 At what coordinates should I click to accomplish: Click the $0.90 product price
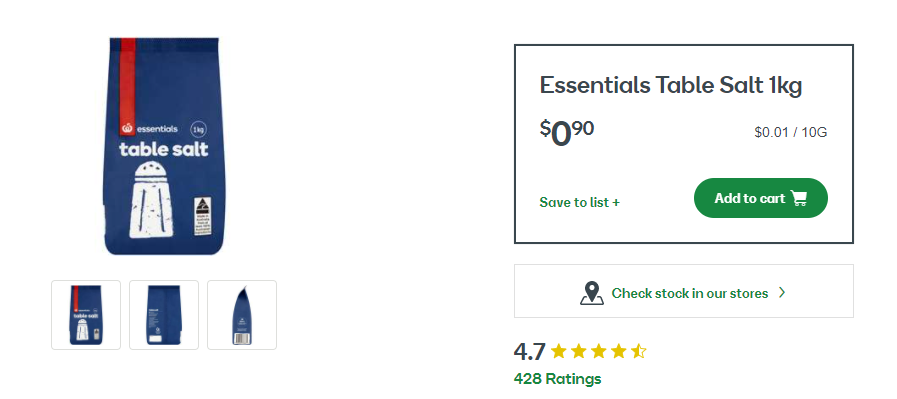point(566,132)
